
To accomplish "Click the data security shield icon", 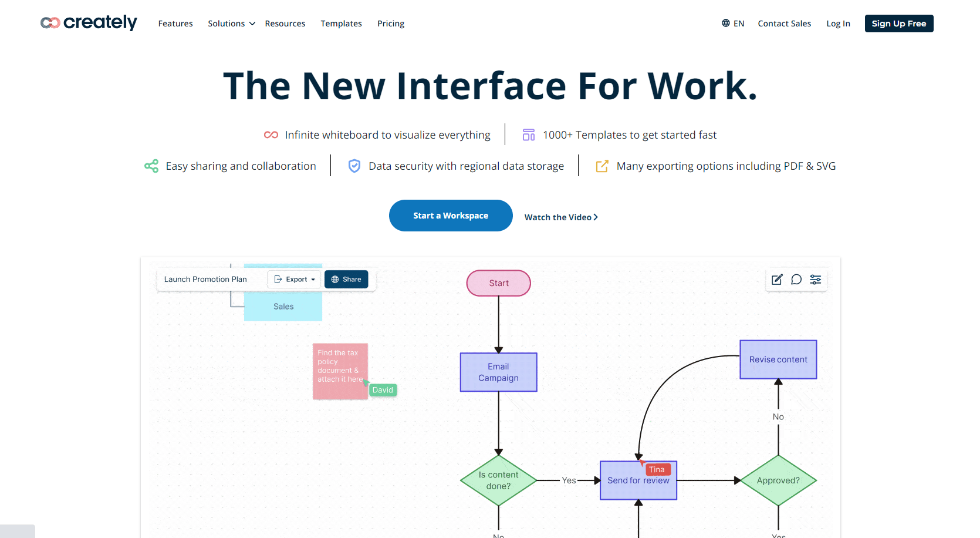I will [354, 166].
